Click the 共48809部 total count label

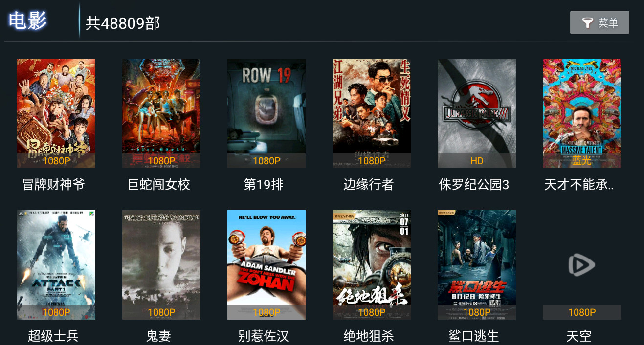(123, 23)
